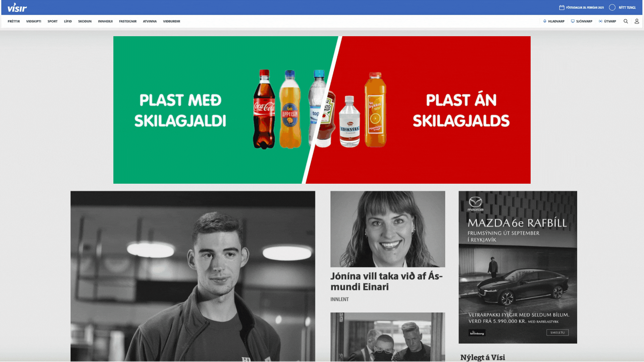Select Fasteignir in navigation bar

pyautogui.click(x=127, y=21)
